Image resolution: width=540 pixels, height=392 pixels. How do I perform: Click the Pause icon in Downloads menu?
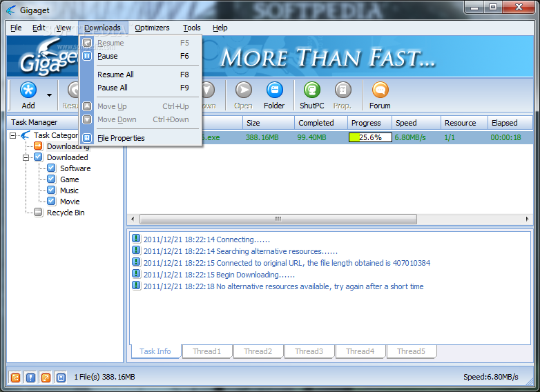pyautogui.click(x=87, y=56)
